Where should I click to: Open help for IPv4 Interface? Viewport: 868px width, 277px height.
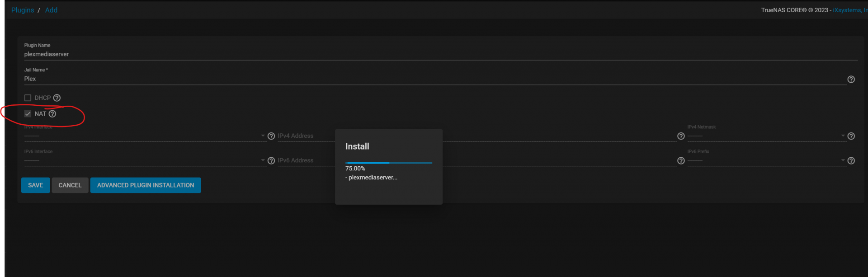coord(271,136)
